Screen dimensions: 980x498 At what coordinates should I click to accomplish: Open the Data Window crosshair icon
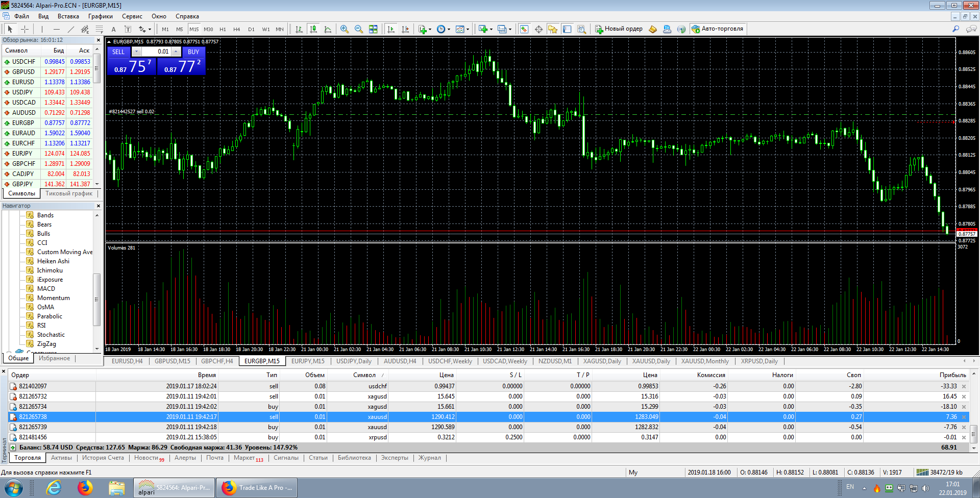pyautogui.click(x=538, y=29)
